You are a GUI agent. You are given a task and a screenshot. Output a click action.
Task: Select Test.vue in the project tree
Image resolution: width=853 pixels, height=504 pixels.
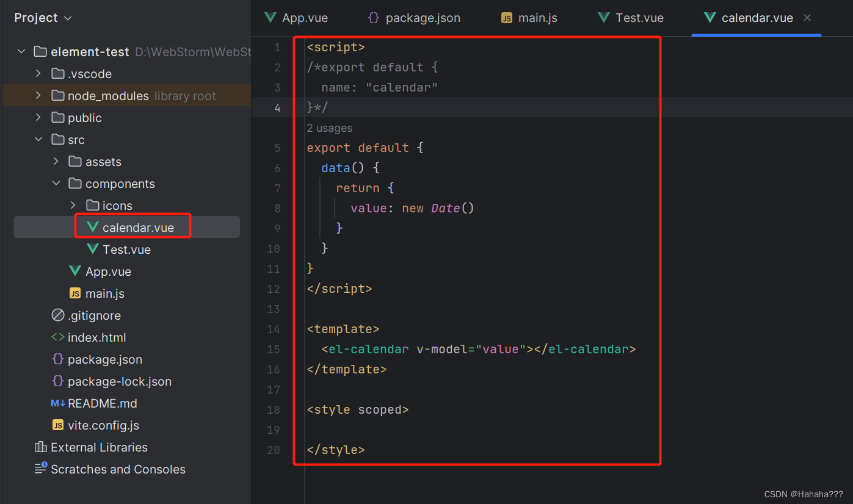pyautogui.click(x=126, y=250)
